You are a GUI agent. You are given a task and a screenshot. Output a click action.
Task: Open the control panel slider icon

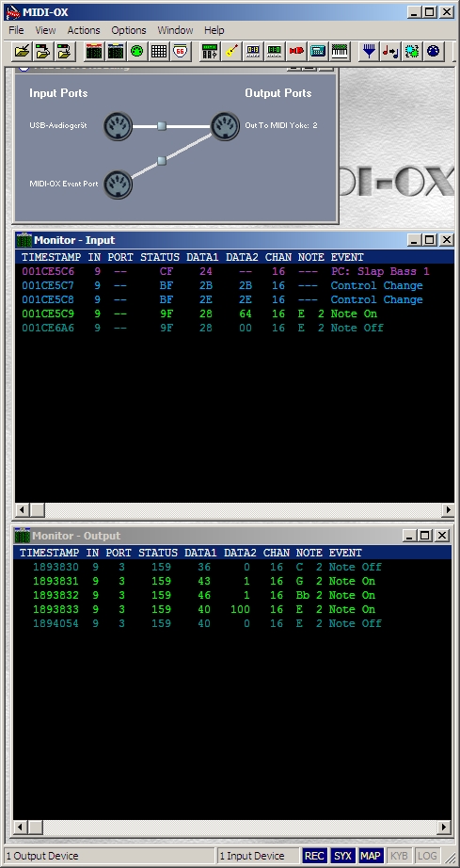pos(210,52)
